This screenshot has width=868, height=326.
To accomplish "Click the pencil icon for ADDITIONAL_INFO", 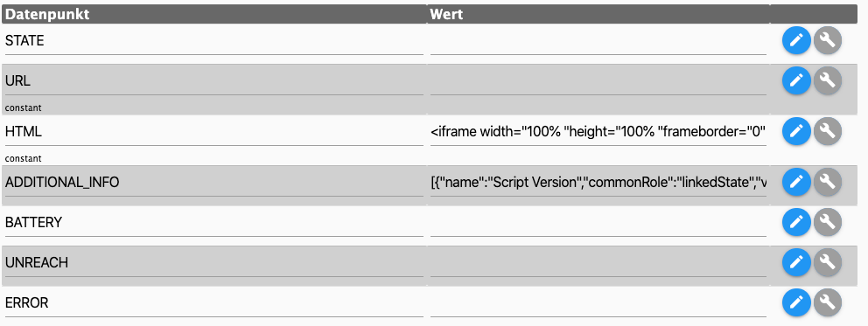I will [796, 182].
